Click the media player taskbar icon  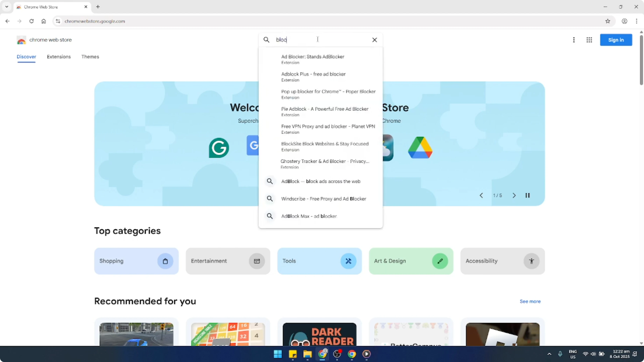pyautogui.click(x=366, y=354)
